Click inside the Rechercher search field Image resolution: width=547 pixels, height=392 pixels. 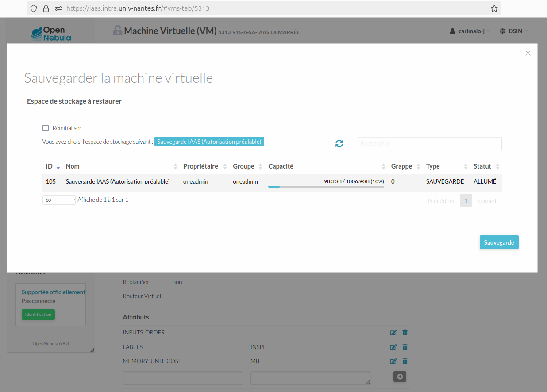429,143
